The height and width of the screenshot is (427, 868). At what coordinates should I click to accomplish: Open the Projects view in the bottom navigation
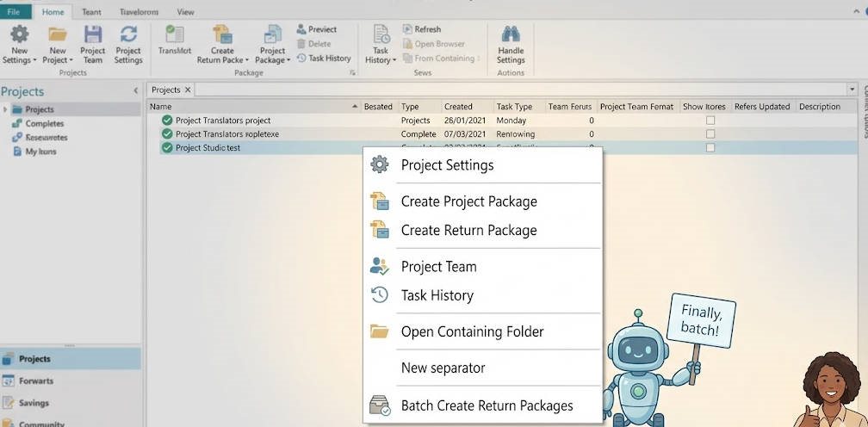click(71, 358)
